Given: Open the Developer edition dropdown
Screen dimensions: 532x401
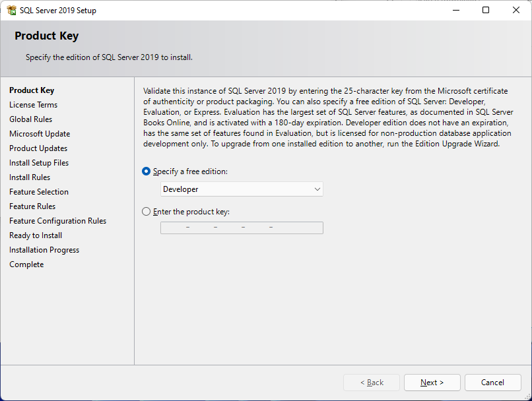Looking at the screenshot, I should 242,189.
